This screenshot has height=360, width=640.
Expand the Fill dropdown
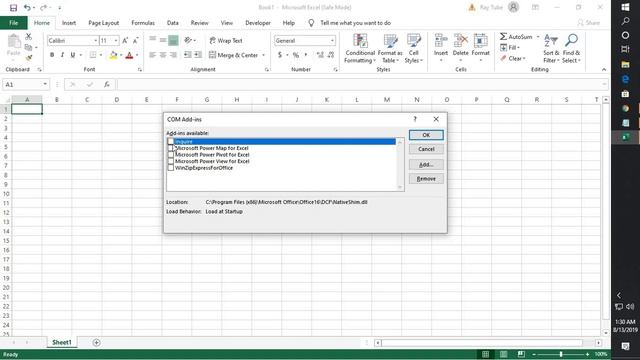click(518, 48)
